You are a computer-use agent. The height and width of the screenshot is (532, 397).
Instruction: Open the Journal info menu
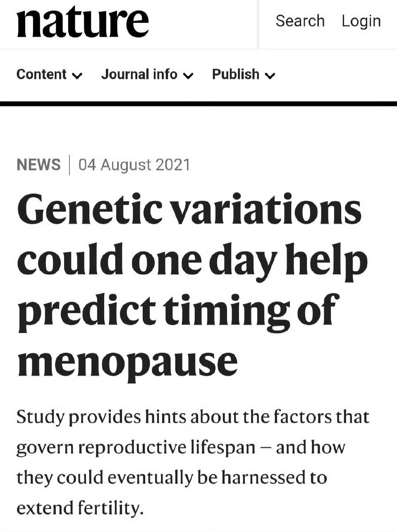(x=139, y=75)
